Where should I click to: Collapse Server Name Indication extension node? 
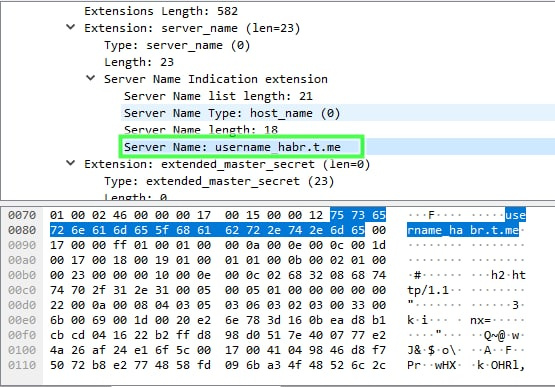click(91, 78)
